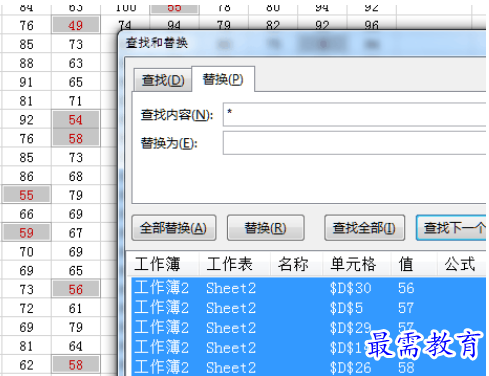Click the 单元格 column header
This screenshot has height=376, width=489.
click(357, 264)
